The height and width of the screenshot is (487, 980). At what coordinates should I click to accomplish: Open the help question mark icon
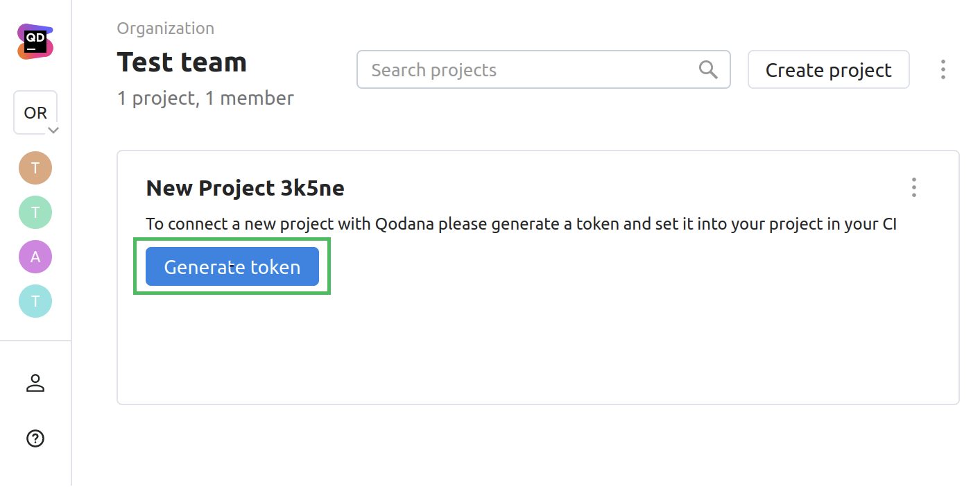[x=35, y=438]
